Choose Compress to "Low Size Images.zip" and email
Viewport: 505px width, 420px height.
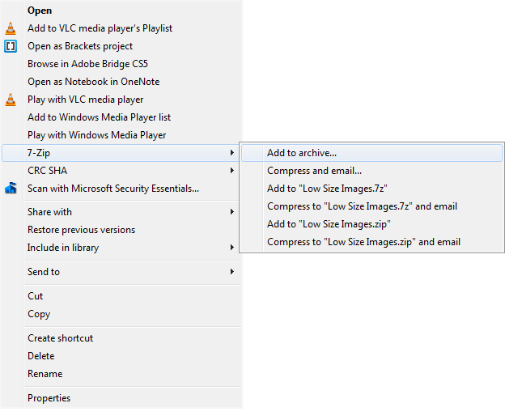372,242
